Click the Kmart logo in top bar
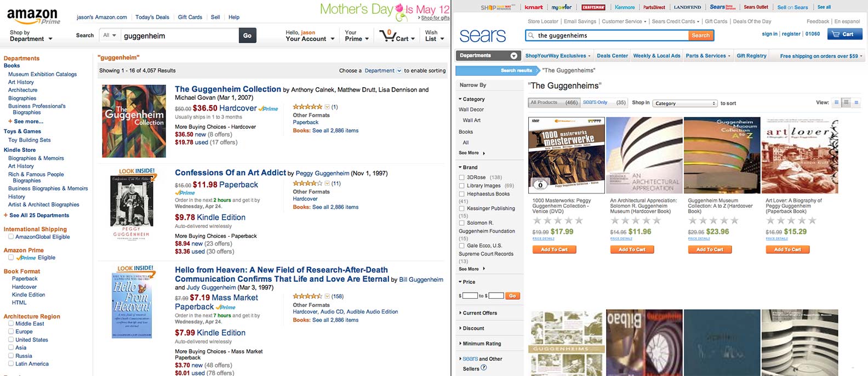 click(534, 7)
